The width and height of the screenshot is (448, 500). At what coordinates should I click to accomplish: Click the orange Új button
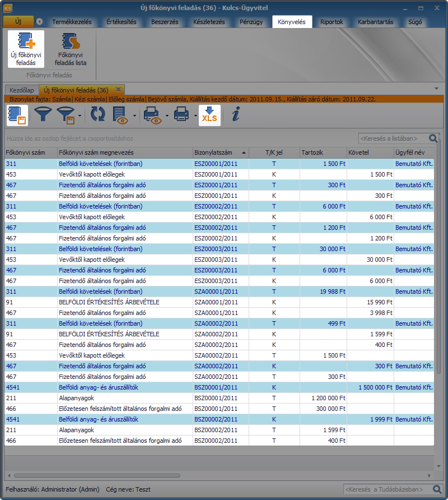point(18,22)
